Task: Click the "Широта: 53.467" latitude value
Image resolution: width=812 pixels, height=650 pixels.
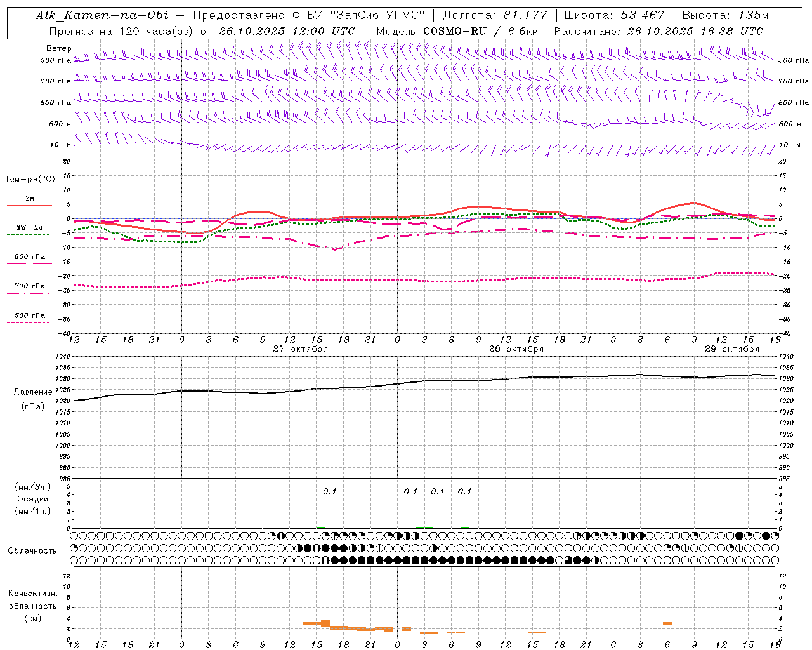Action: [614, 15]
